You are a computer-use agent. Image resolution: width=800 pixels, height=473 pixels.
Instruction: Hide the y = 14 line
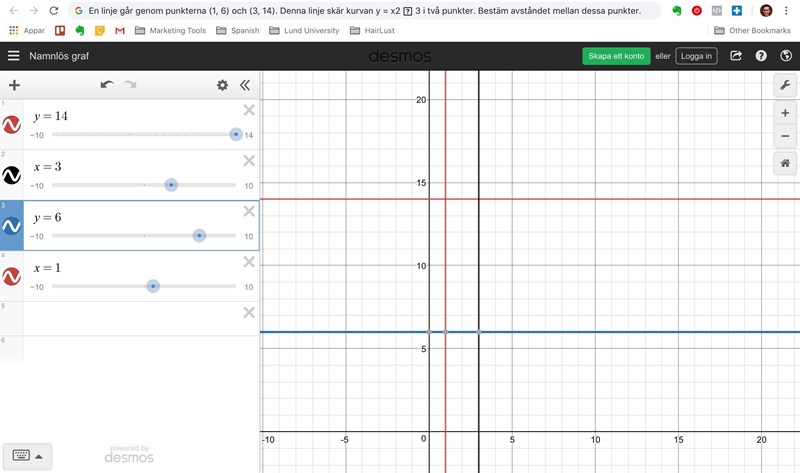click(x=12, y=125)
